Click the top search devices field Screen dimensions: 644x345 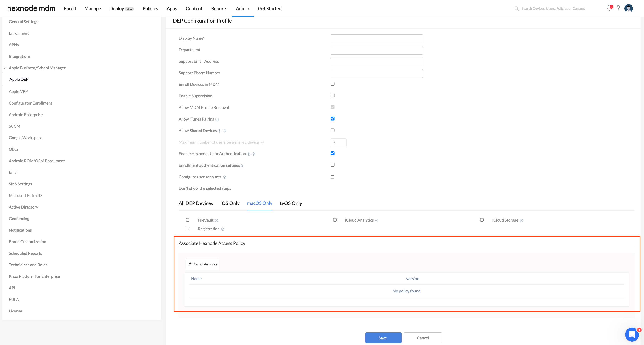point(553,8)
